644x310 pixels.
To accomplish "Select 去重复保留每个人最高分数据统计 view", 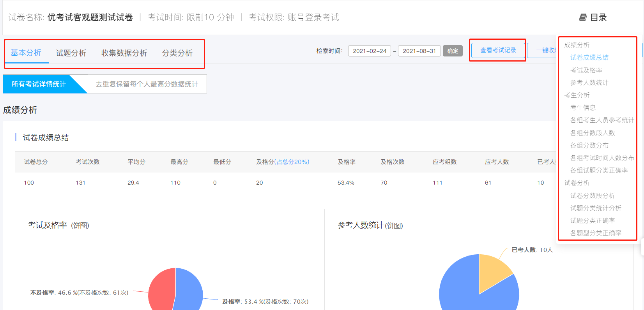I will 147,84.
